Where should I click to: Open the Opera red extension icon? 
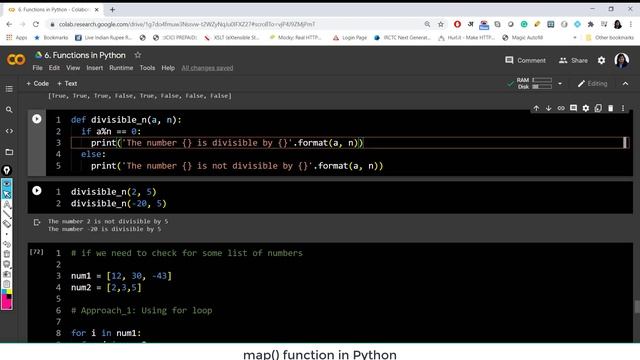(457, 24)
